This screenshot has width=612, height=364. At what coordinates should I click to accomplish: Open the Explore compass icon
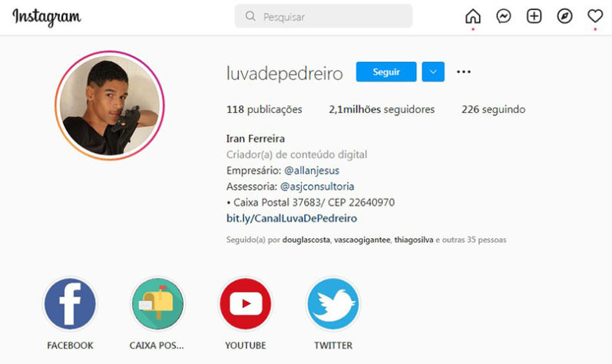click(564, 16)
